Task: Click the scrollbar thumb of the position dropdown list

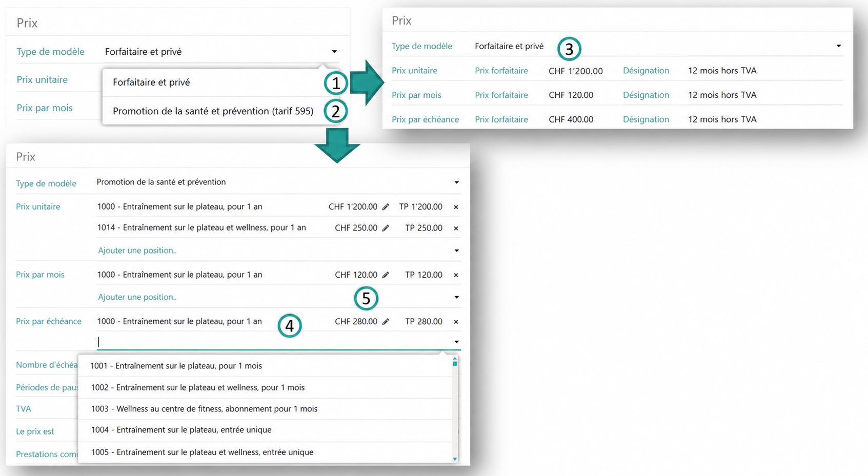Action: (455, 363)
